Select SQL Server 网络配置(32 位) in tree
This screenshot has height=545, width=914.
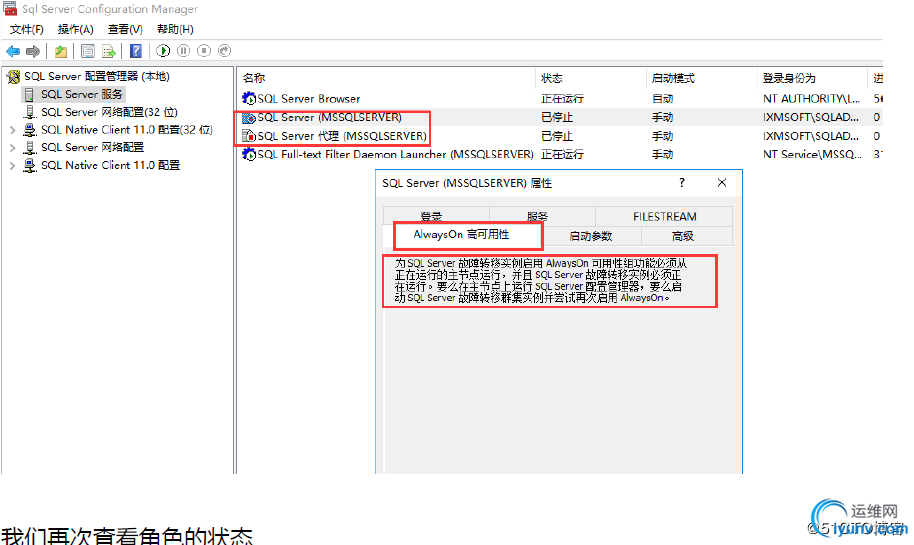click(x=109, y=112)
